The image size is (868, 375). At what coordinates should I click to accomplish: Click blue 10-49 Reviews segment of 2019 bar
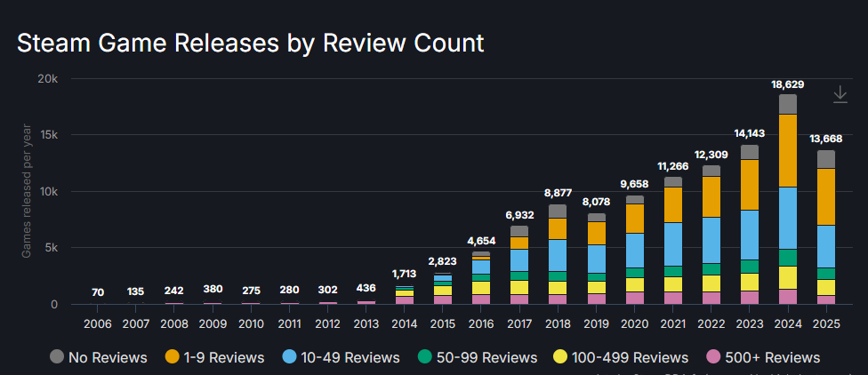(597, 259)
